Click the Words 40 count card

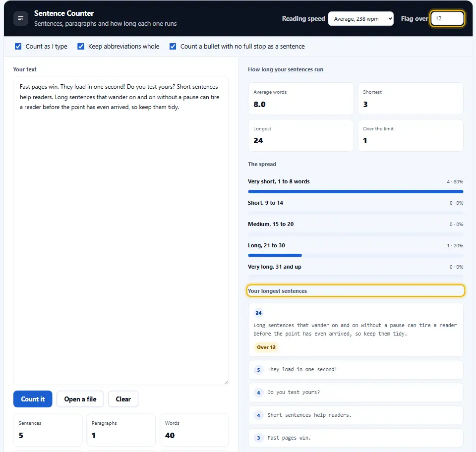194,430
